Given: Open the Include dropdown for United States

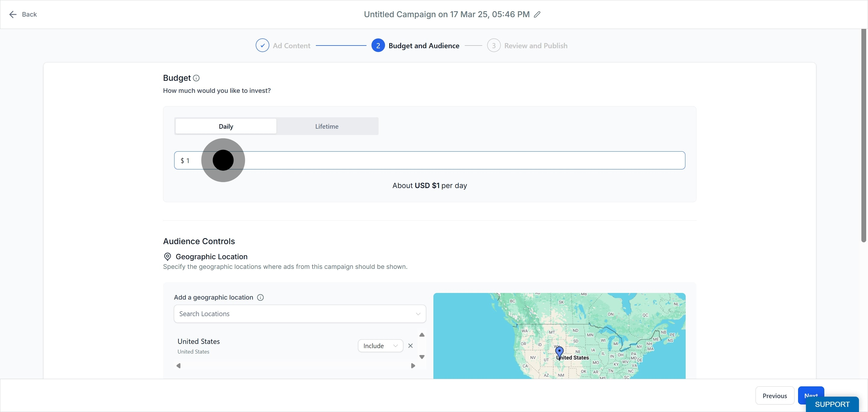Looking at the screenshot, I should (380, 346).
